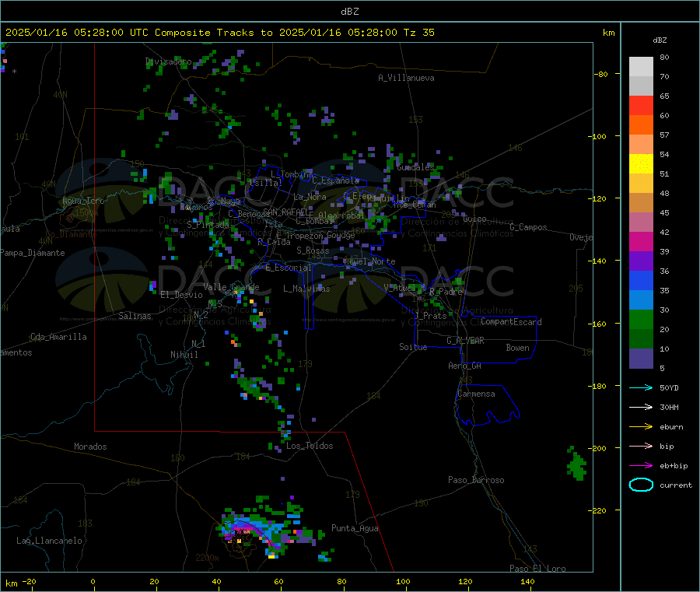Click the Punta_Agua map label
The image size is (700, 592).
[x=355, y=528]
